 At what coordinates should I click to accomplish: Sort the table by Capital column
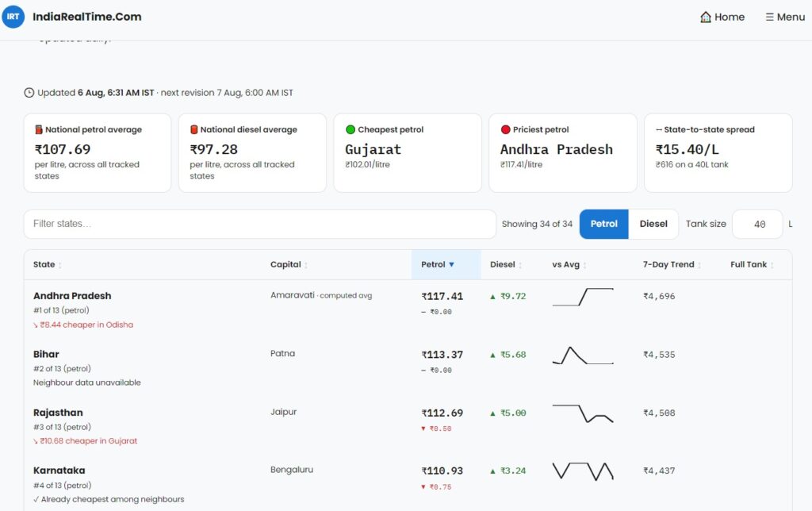289,265
